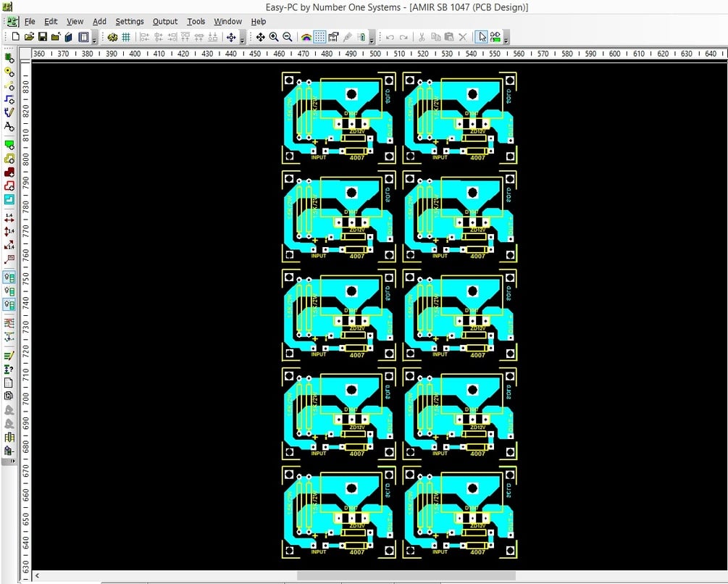Viewport: 728px width, 584px height.
Task: Select the pan cross-arrows tool
Action: 261,36
